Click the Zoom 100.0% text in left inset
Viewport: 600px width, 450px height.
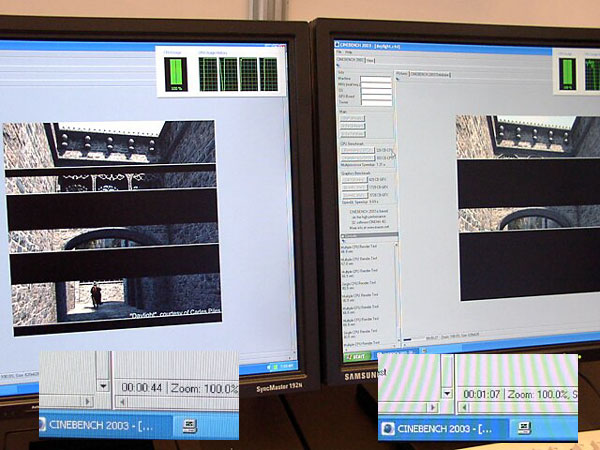[204, 388]
